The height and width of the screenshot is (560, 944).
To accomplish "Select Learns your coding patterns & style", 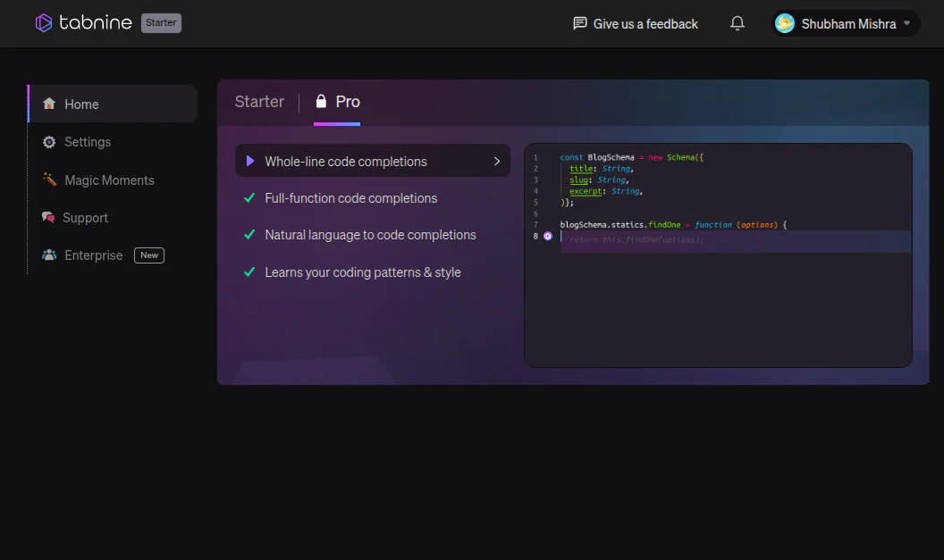I will click(x=363, y=272).
